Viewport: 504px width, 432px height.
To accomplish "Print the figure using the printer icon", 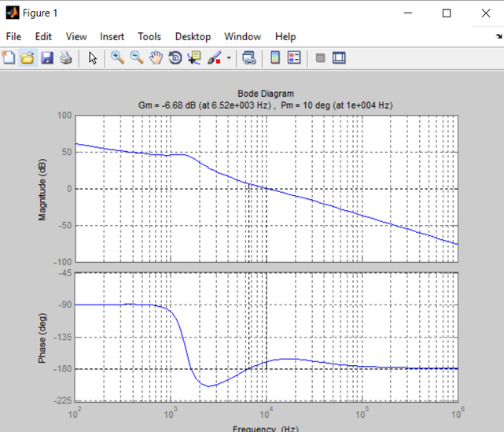I will 65,57.
